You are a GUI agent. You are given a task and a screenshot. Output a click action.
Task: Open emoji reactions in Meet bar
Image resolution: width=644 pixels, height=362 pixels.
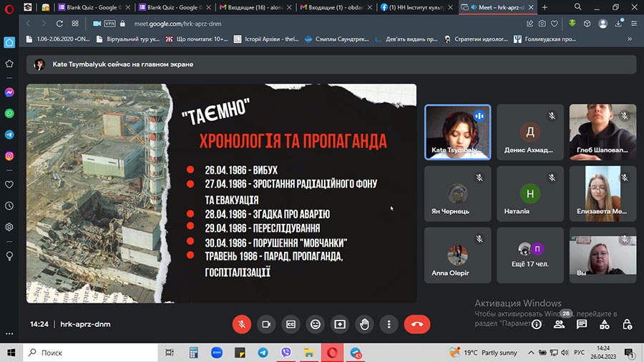point(316,324)
